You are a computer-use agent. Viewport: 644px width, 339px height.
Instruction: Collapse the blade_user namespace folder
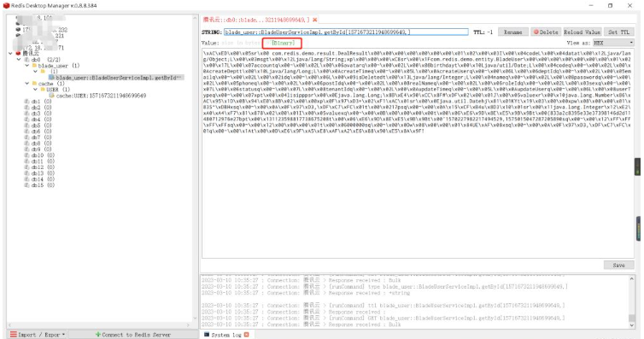(x=27, y=66)
